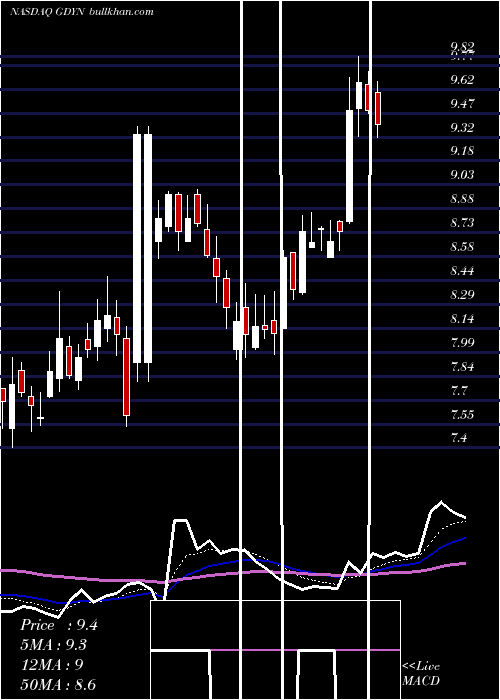Click the 7.99 axis value
500x700 pixels.
[x=462, y=343]
